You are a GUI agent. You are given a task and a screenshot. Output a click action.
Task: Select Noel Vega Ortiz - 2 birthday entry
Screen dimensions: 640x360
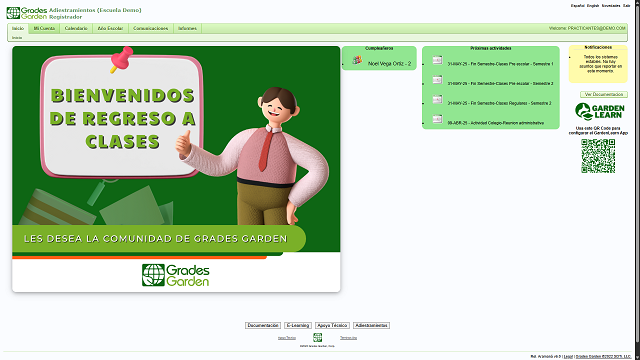(389, 64)
